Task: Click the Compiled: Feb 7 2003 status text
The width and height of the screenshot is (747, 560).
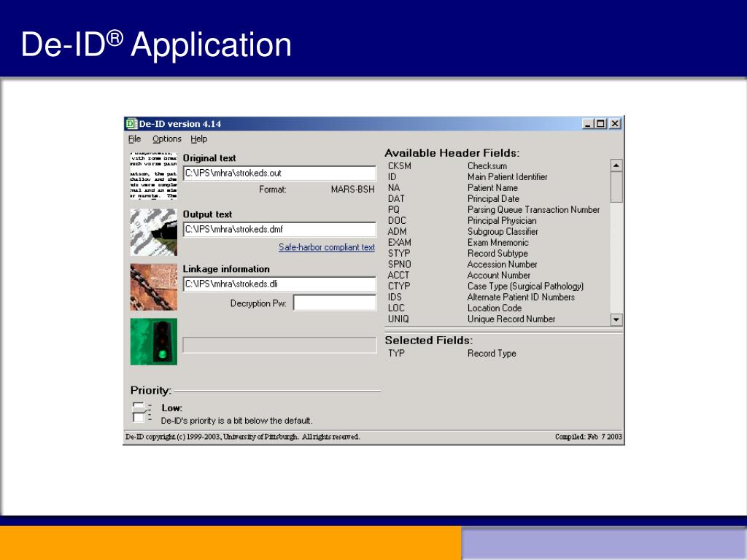Action: [x=589, y=437]
